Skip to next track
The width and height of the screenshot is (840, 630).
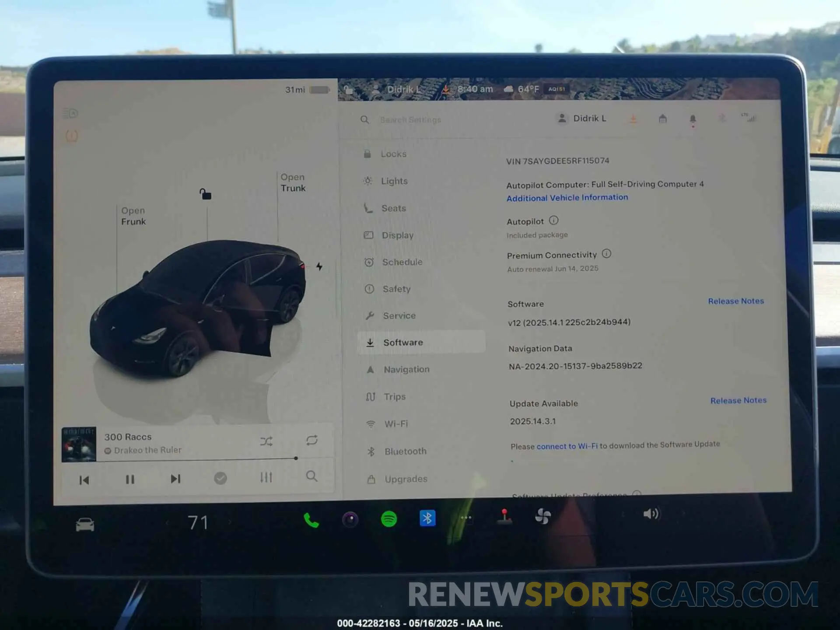tap(175, 479)
